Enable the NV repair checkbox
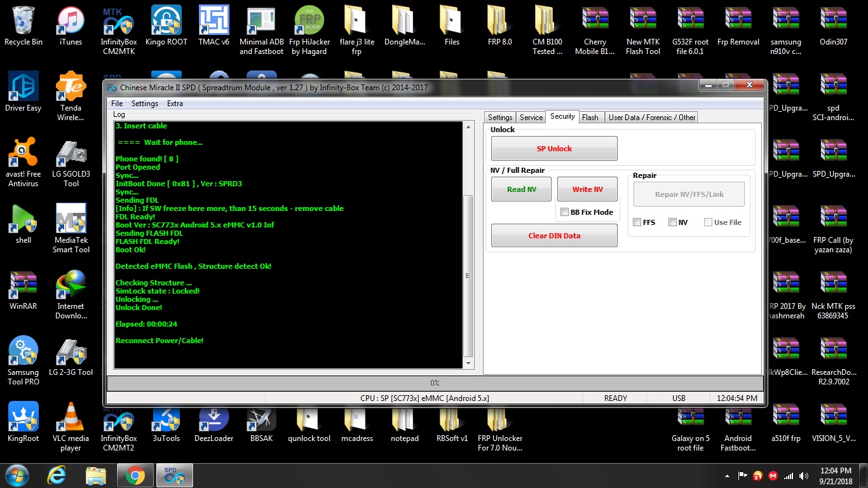The height and width of the screenshot is (488, 868). pyautogui.click(x=673, y=222)
